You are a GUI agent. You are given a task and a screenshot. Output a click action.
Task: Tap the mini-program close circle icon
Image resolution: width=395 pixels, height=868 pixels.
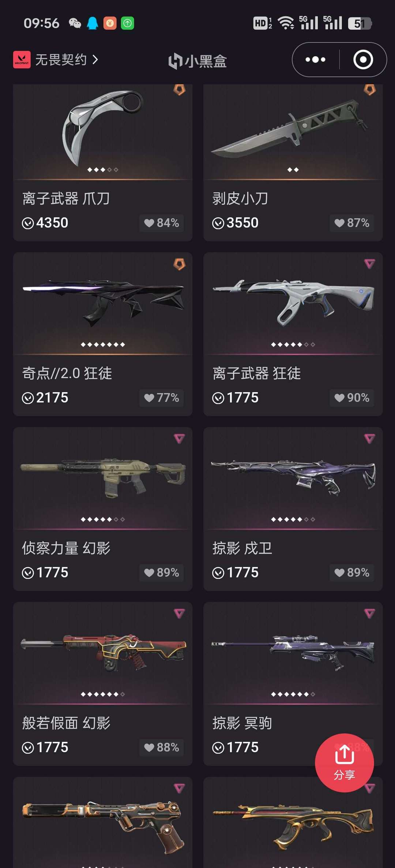click(x=363, y=60)
